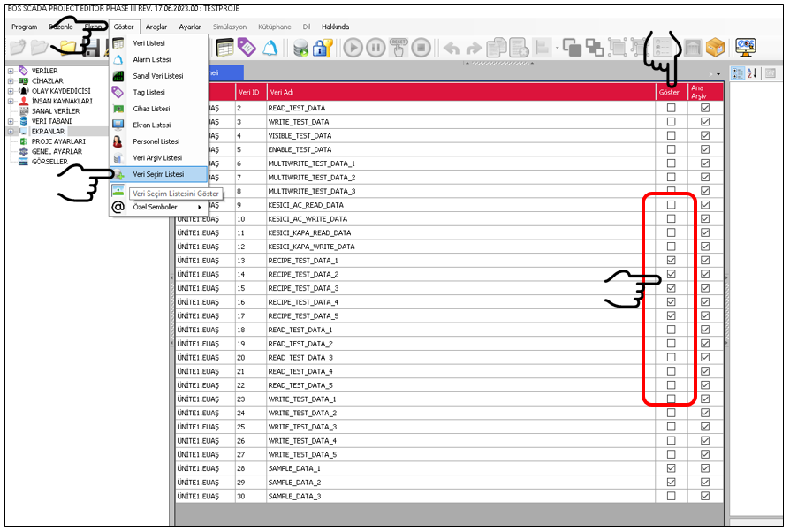This screenshot has height=532, width=790.
Task: Expand the VERİ TABANI tree node
Action: [x=11, y=121]
